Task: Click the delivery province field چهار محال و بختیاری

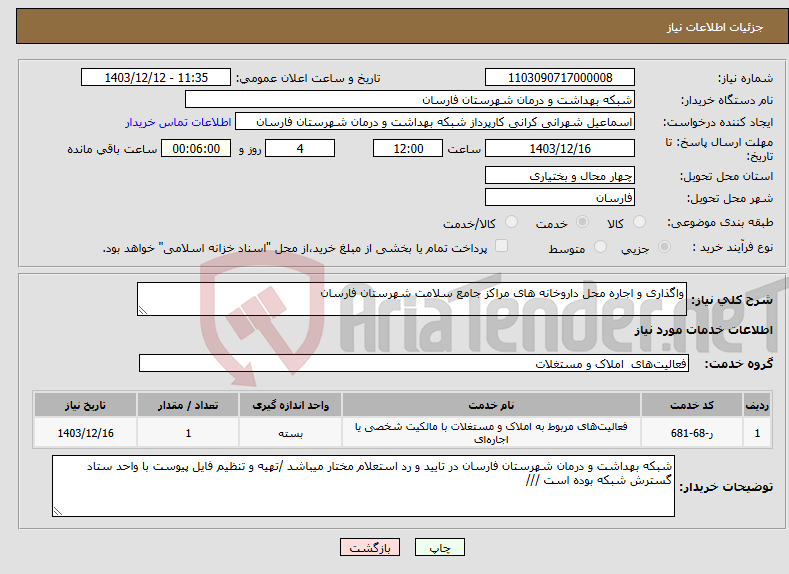Action: 560,176
